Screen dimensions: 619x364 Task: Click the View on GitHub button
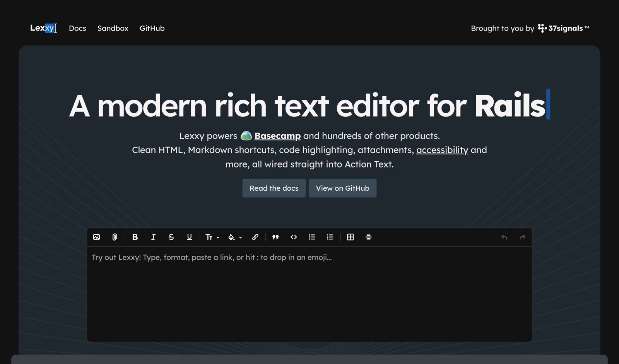pos(342,188)
